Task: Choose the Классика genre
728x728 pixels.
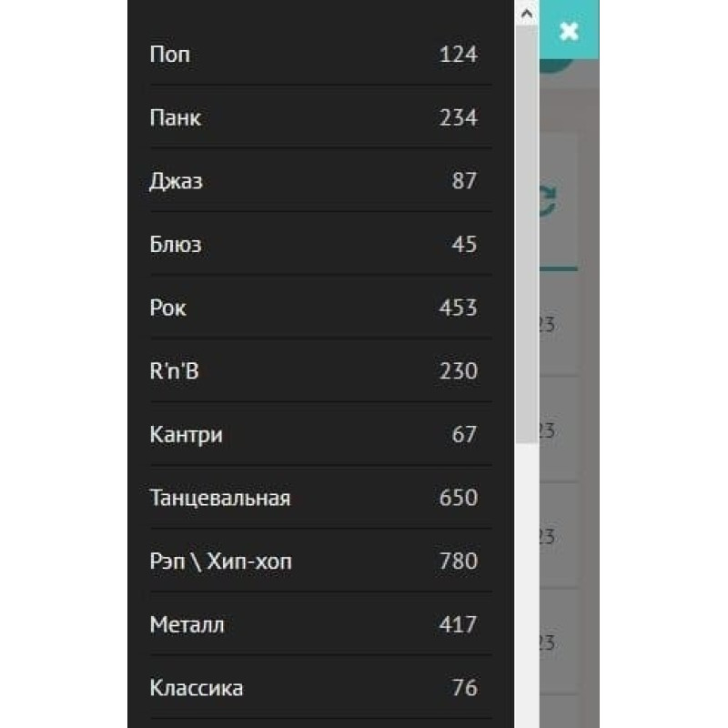Action: (196, 688)
